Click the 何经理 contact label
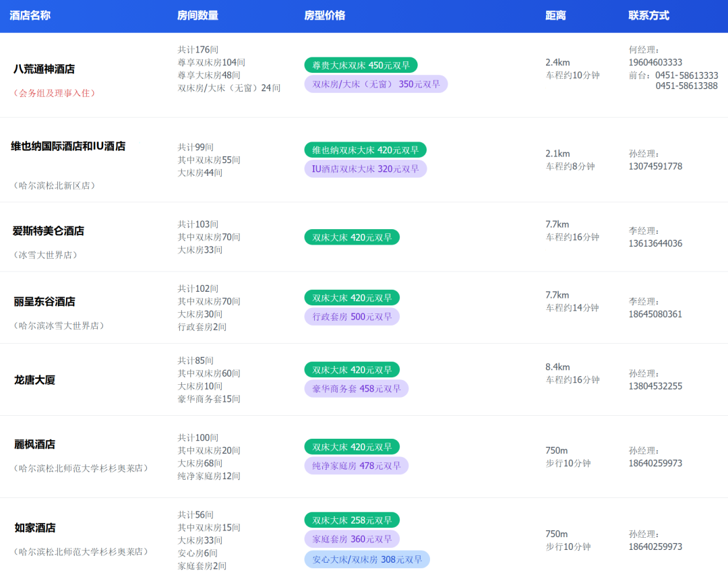 (x=644, y=49)
